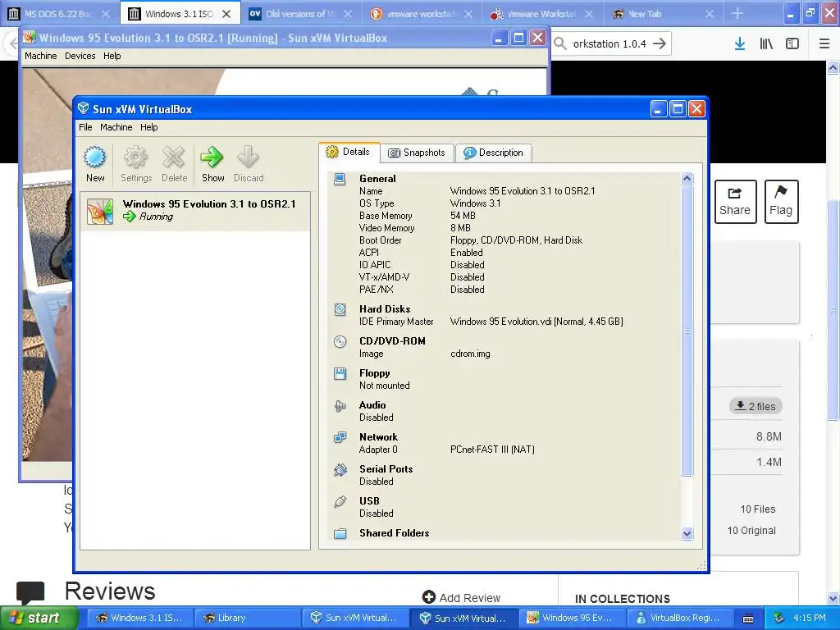
Task: Open a new browser tab with plus
Action: tap(737, 14)
